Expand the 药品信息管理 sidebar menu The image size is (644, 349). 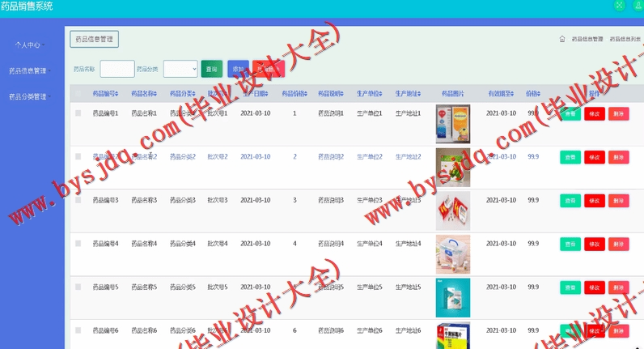tap(30, 70)
